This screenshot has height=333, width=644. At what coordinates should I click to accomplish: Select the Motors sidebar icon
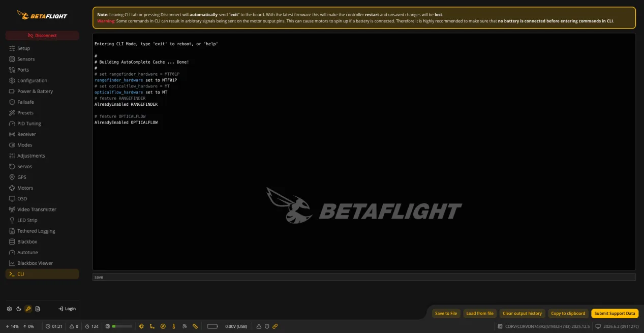[12, 188]
